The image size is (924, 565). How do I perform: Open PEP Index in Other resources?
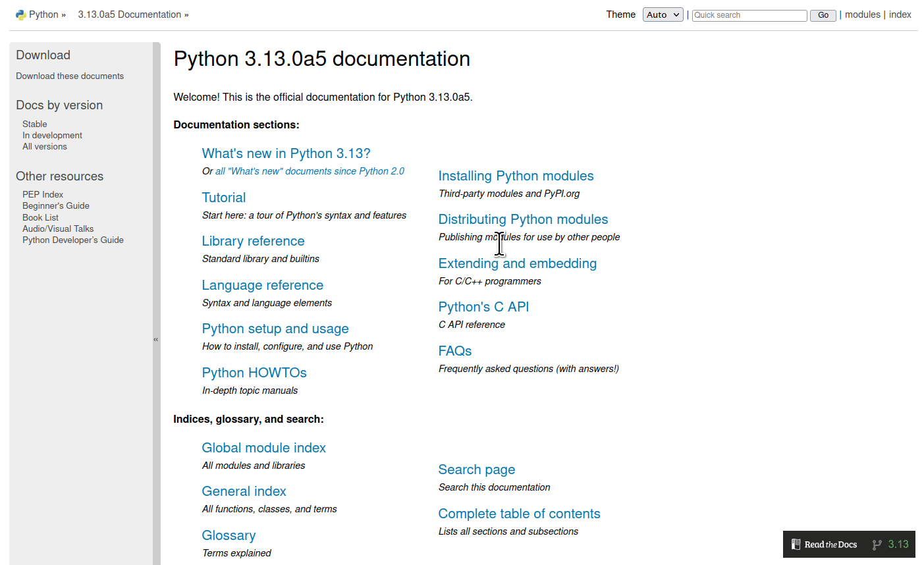click(x=43, y=194)
